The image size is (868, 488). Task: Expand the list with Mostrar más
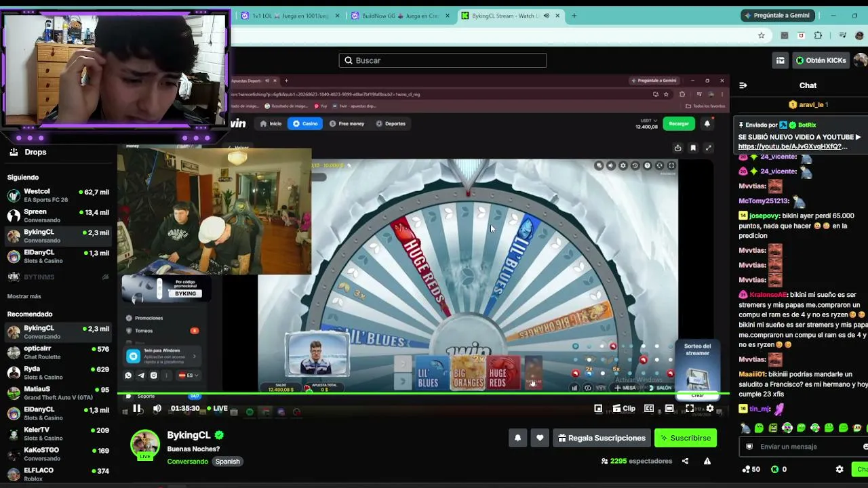24,296
